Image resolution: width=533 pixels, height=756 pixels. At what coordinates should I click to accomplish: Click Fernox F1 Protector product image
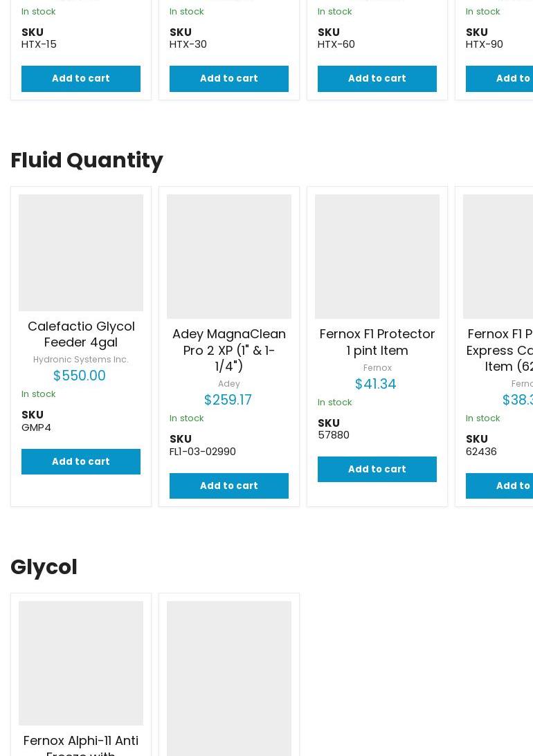(377, 257)
